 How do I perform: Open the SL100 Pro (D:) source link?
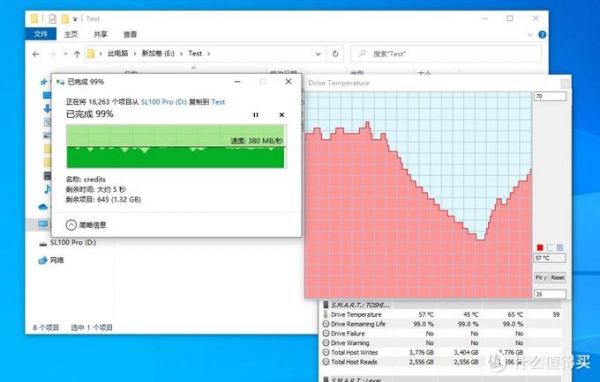click(164, 102)
